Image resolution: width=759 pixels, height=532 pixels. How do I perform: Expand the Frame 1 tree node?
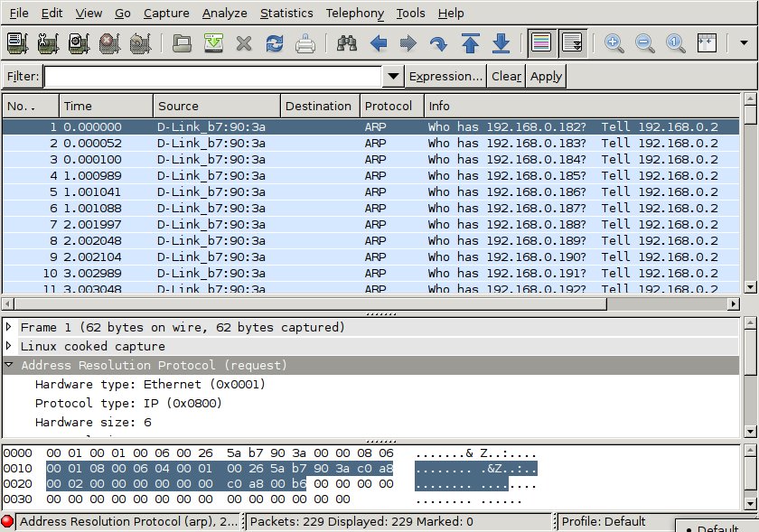[10, 327]
